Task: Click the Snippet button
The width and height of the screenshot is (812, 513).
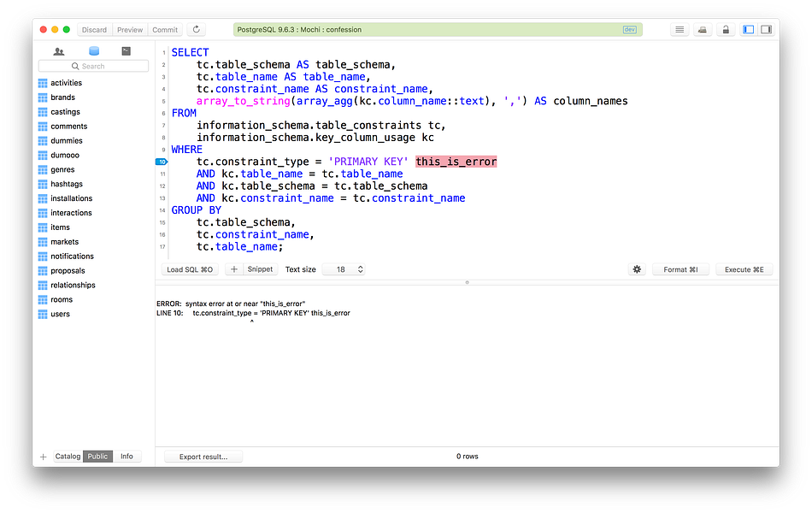Action: tap(260, 269)
